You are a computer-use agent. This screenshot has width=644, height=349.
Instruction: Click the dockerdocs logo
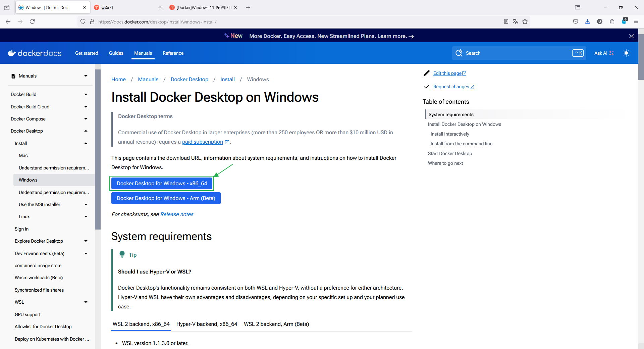tap(35, 53)
